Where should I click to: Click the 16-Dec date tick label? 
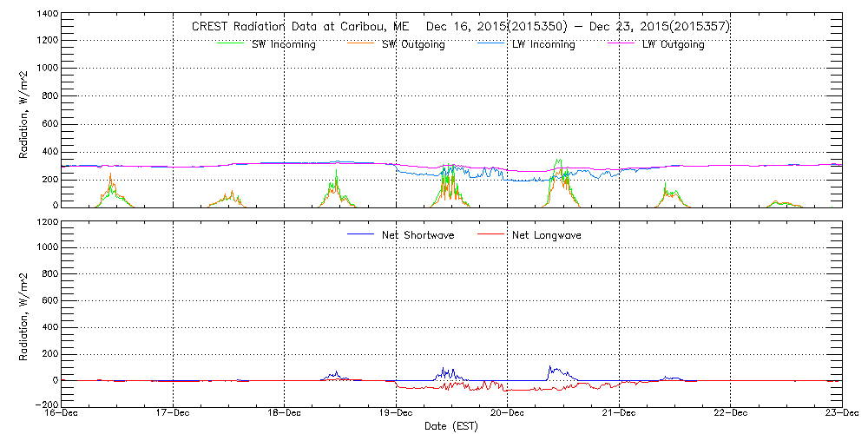(x=62, y=413)
